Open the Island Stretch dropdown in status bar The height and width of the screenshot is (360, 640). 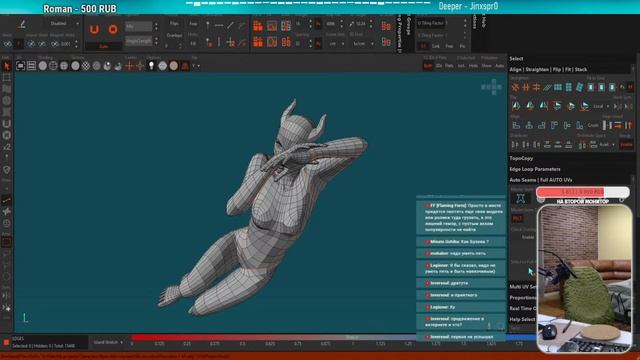108,342
